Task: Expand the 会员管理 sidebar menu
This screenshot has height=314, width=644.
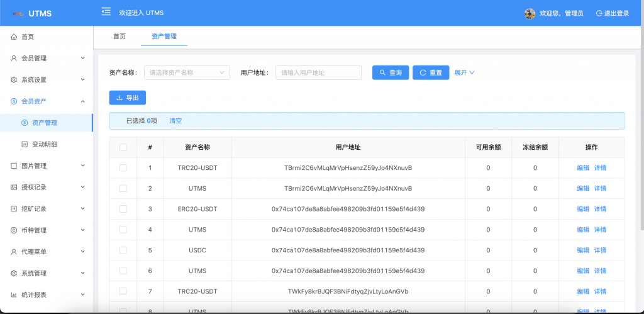Action: pyautogui.click(x=47, y=59)
